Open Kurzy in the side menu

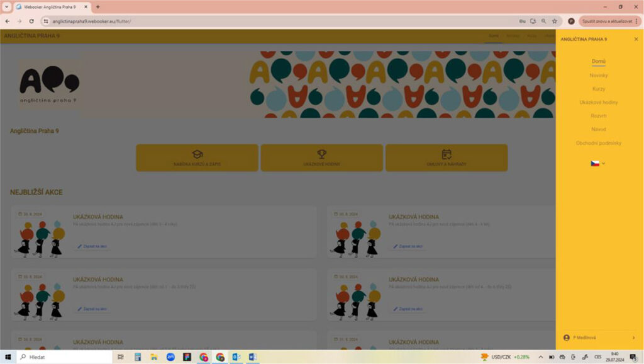tap(599, 89)
